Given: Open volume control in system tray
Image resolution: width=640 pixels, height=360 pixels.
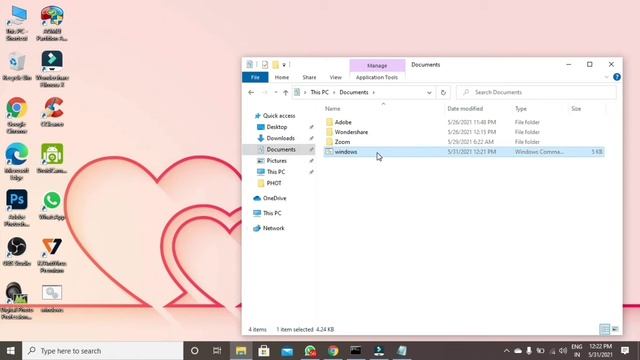Looking at the screenshot, I should click(x=563, y=351).
